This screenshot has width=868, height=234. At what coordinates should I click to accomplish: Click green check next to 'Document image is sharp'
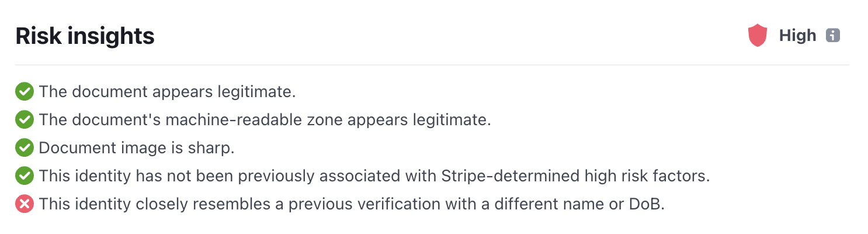point(24,148)
